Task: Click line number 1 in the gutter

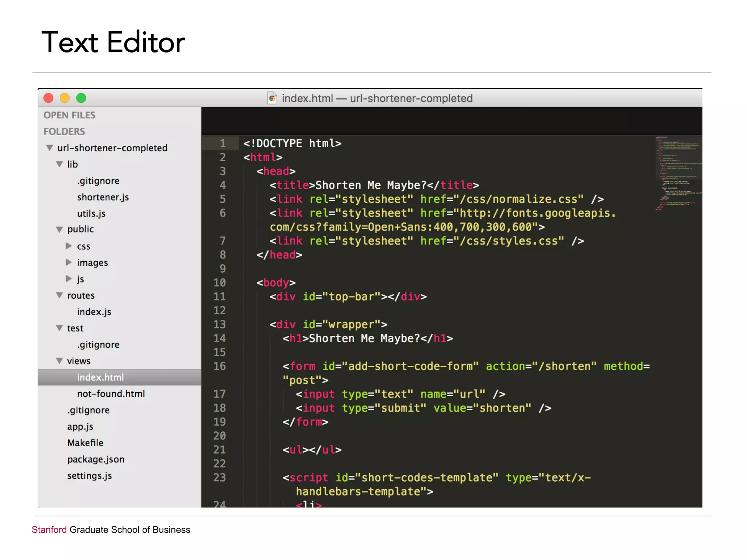Action: pos(222,143)
